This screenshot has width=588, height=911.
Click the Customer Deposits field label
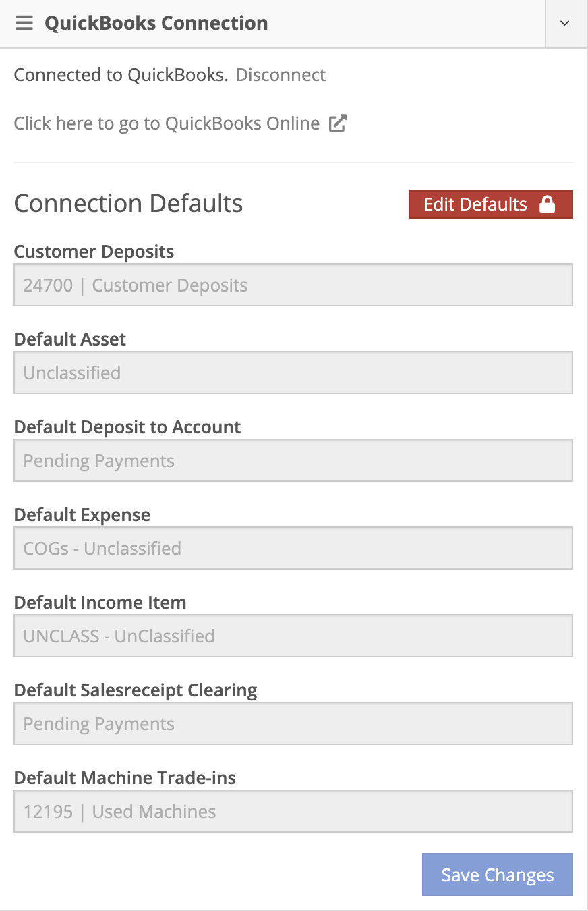[94, 252]
